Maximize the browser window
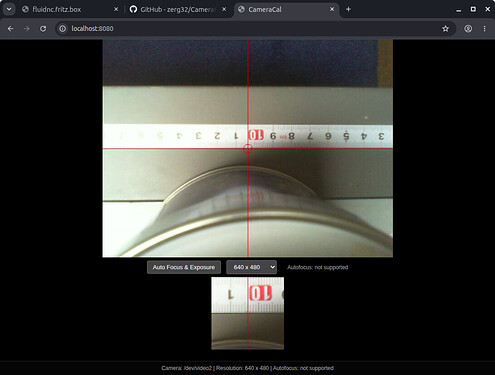Viewport: 495px width, 375px height. [x=473, y=9]
